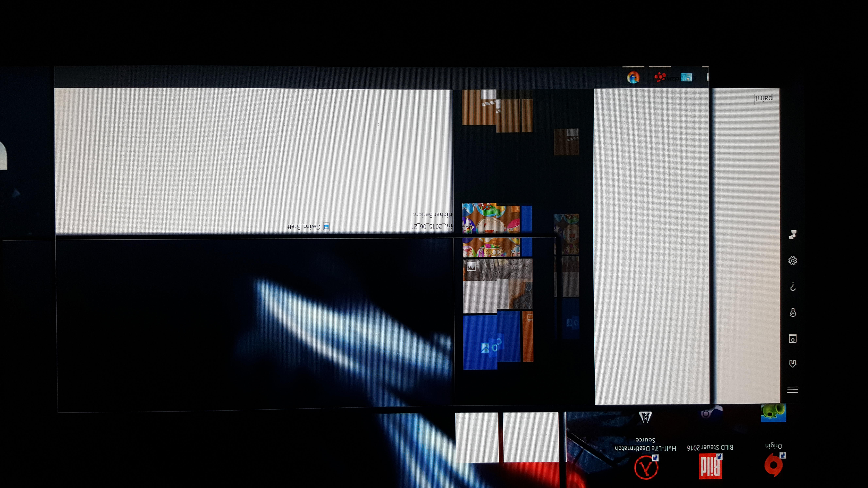Open the blue window taskbar icon
The width and height of the screenshot is (868, 488).
point(686,77)
